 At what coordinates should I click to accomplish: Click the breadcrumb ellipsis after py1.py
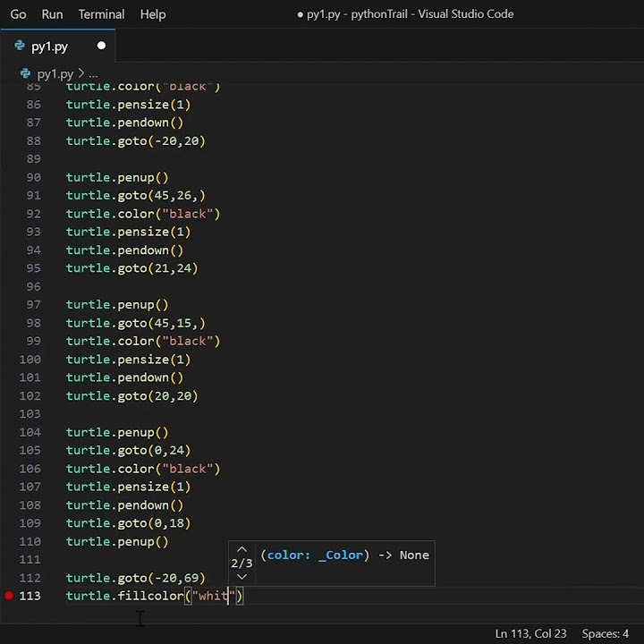(x=93, y=75)
